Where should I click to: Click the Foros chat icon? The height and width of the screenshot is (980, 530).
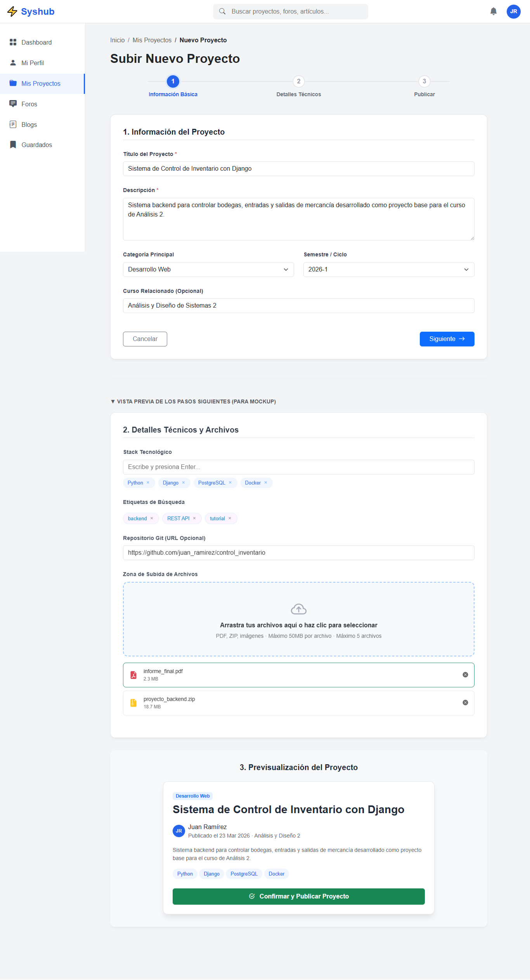[x=13, y=104]
